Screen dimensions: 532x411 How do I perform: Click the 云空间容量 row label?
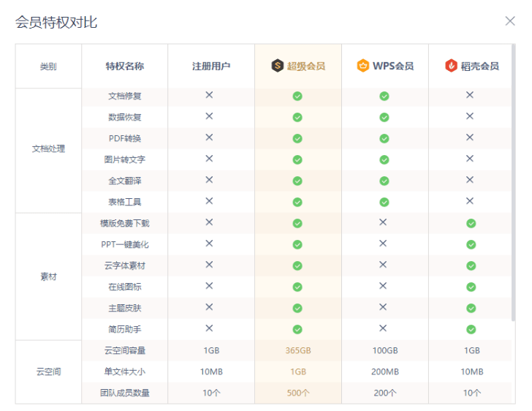point(124,350)
